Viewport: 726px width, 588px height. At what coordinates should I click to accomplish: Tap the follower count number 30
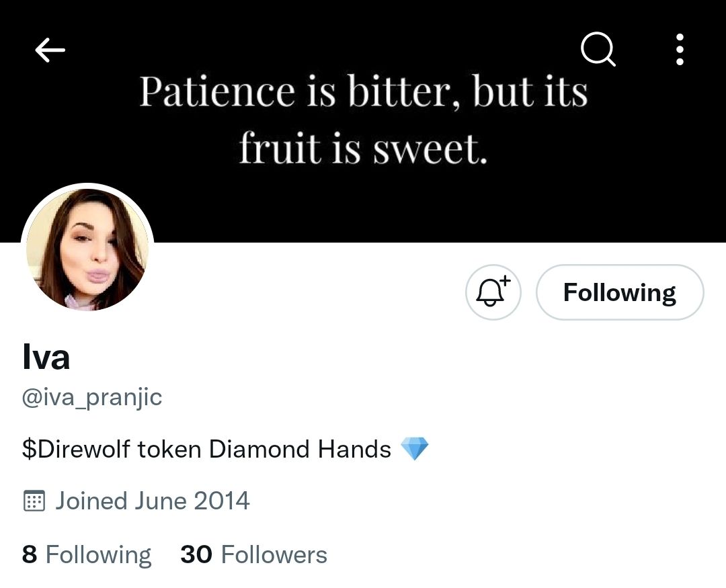click(196, 555)
